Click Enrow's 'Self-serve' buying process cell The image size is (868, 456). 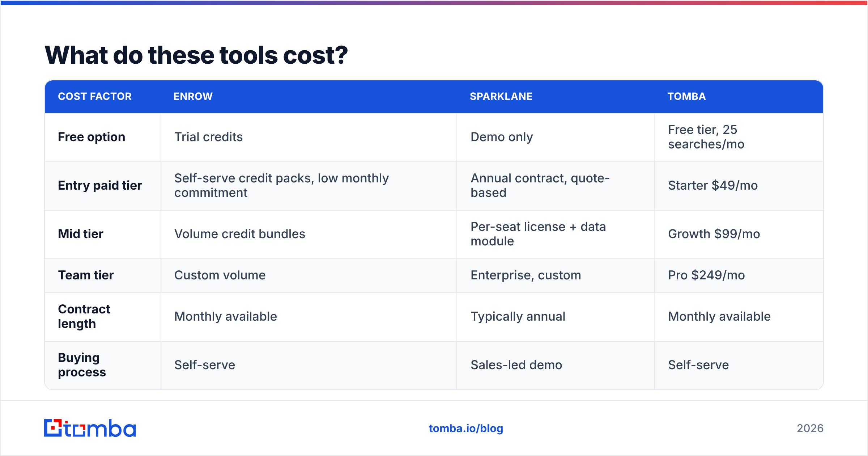point(205,365)
